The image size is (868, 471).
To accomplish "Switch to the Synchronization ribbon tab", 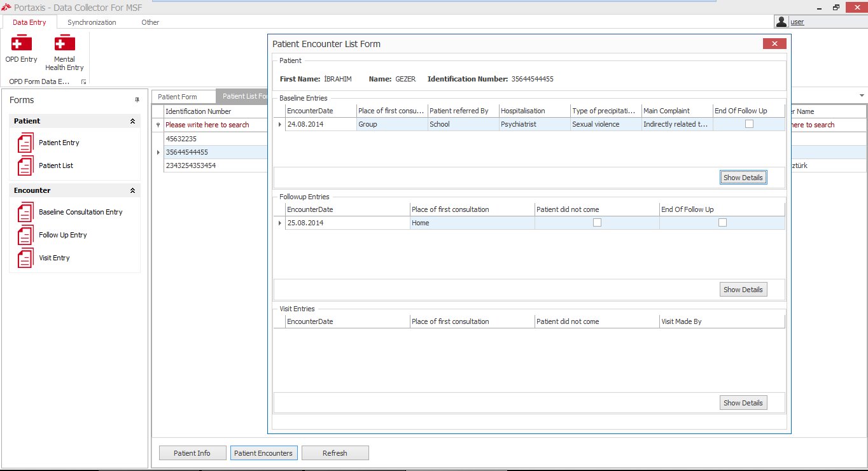I will pos(92,22).
